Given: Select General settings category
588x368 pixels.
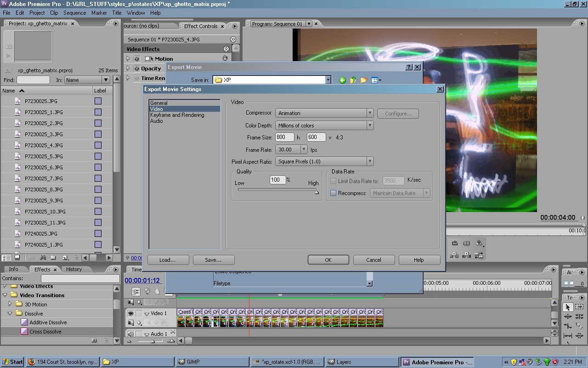Looking at the screenshot, I should click(x=158, y=103).
